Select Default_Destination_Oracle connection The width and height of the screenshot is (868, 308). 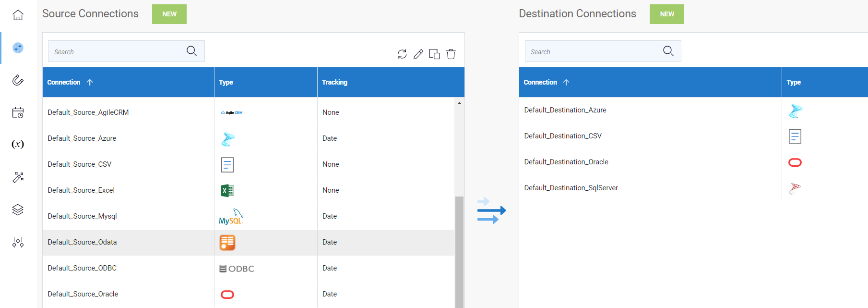tap(566, 162)
